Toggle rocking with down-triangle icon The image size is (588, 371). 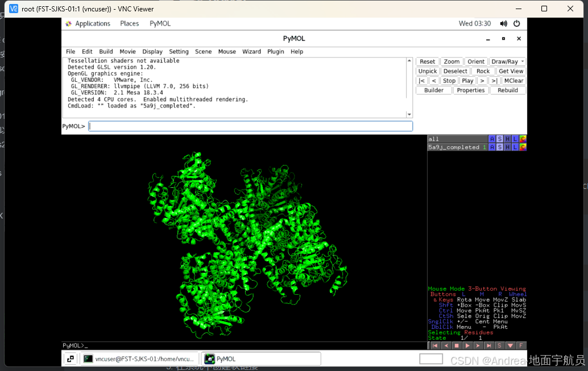coord(510,345)
